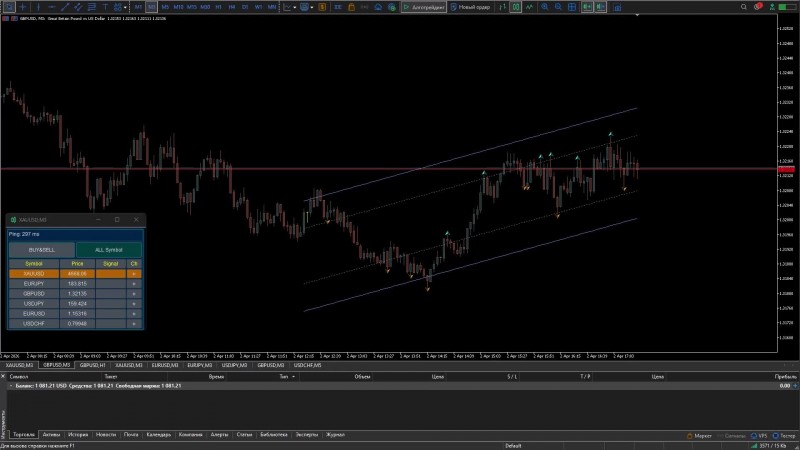The image size is (800, 450).
Task: Toggle chart auto scroll
Action: pyautogui.click(x=587, y=7)
